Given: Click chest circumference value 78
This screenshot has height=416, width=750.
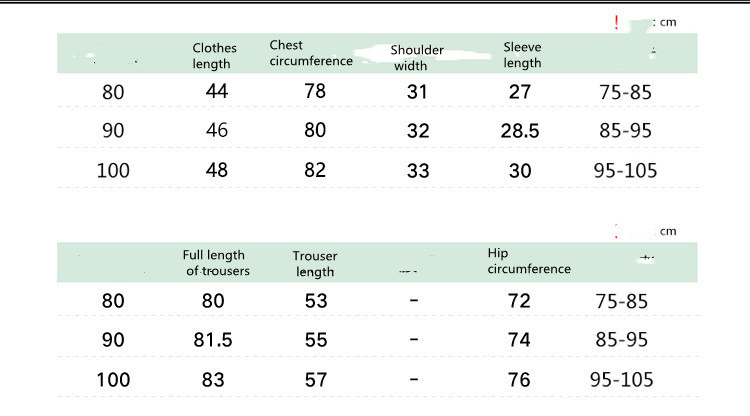Looking at the screenshot, I should (x=315, y=92).
